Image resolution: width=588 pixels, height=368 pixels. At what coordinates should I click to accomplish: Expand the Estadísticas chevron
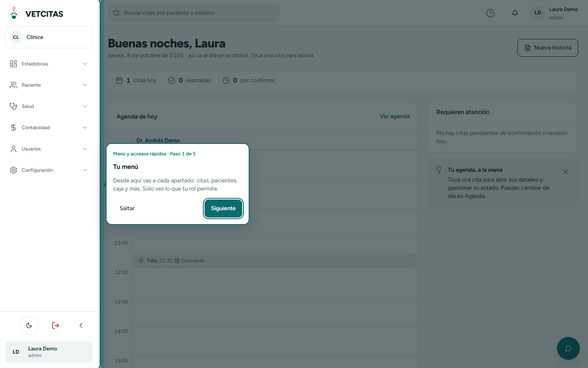coord(85,64)
